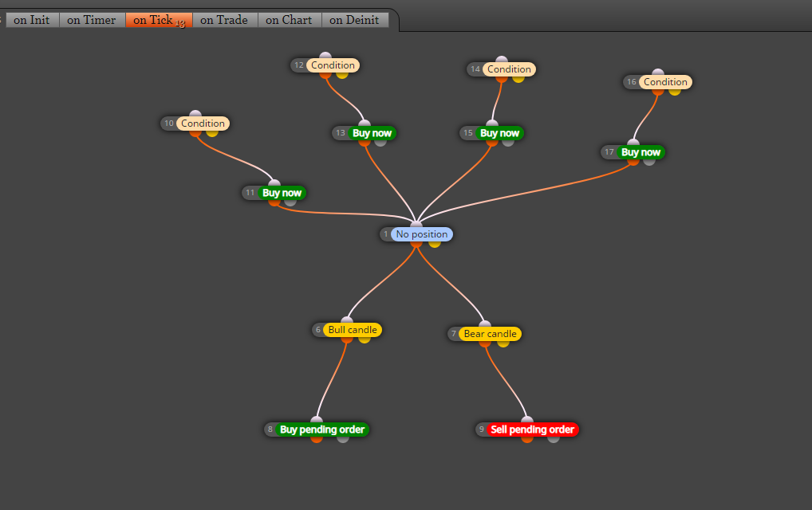The image size is (812, 510).
Task: Go to the on Deinit tab
Action: coord(355,20)
